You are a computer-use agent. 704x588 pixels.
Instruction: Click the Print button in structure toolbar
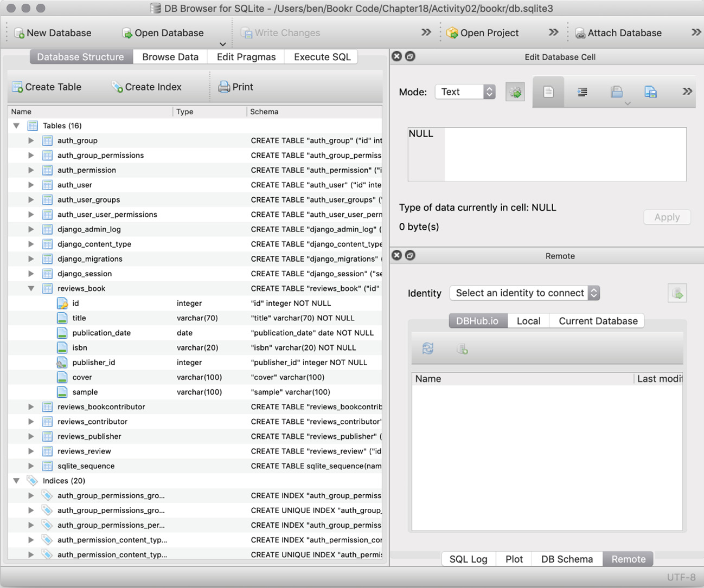[236, 87]
